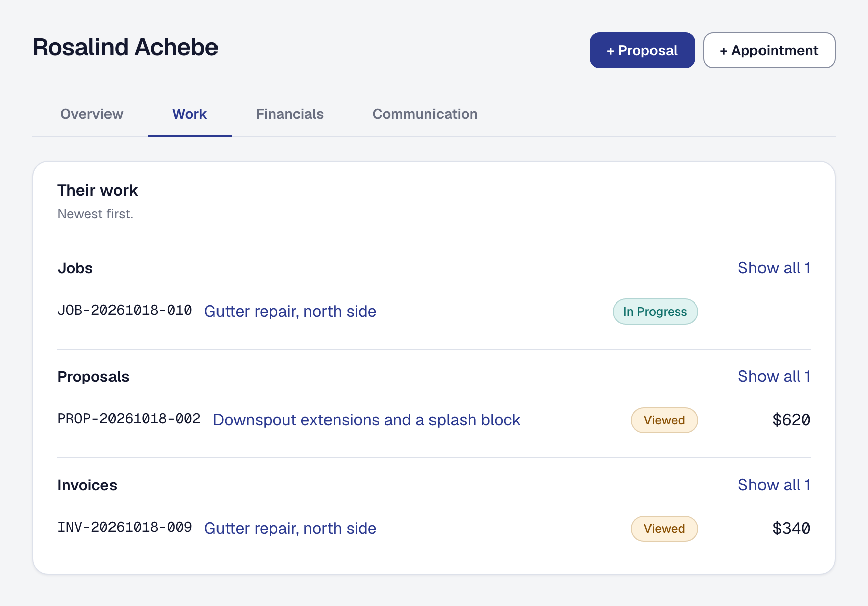Select proposal ID PROP-20261018-002
Image resolution: width=868 pixels, height=606 pixels.
[x=129, y=419]
